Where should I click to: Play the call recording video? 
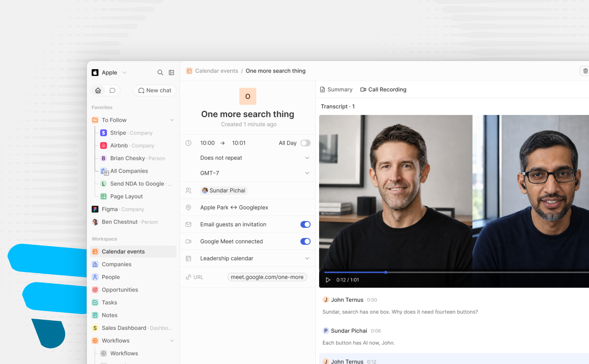(328, 280)
